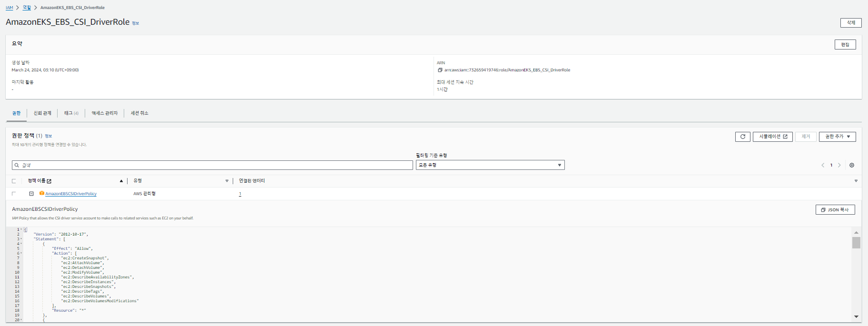Viewport: 868px width, 326px height.
Task: Click the attached entities count link 1
Action: click(x=240, y=194)
